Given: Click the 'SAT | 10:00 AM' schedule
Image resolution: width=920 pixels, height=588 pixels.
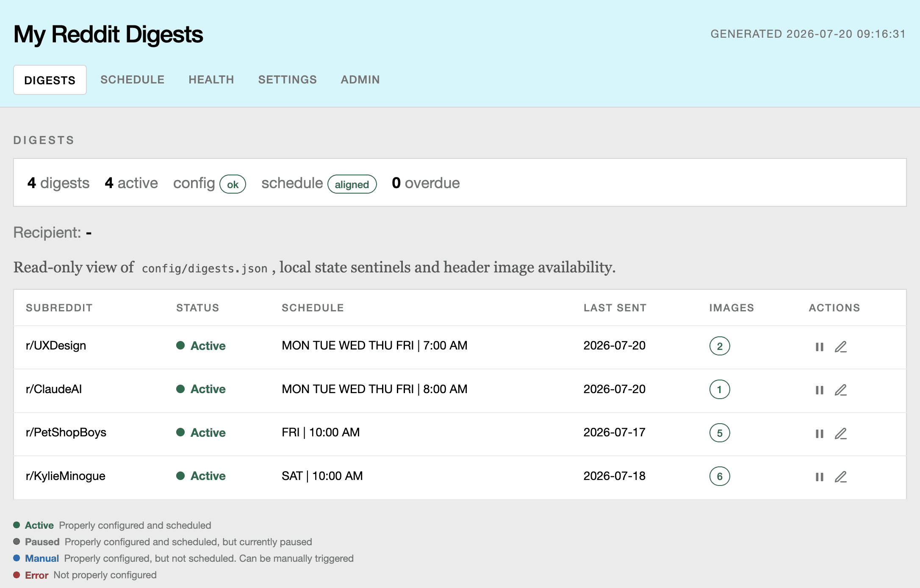Looking at the screenshot, I should point(322,476).
